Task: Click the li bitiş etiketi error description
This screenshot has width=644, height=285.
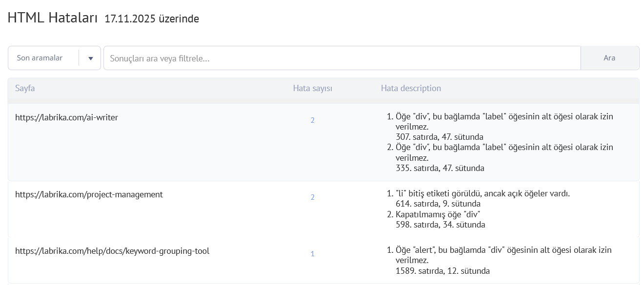Action: [x=483, y=193]
